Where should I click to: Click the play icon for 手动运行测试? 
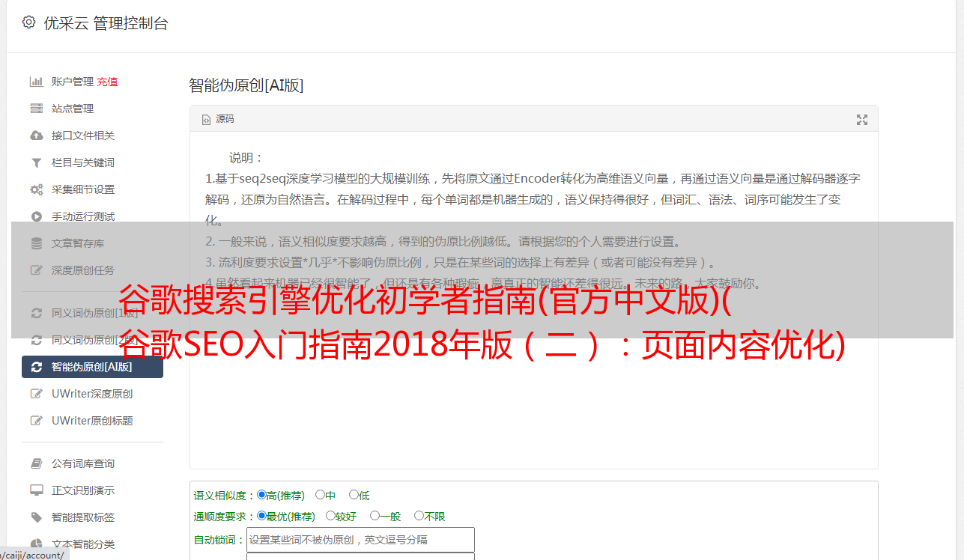click(x=36, y=216)
